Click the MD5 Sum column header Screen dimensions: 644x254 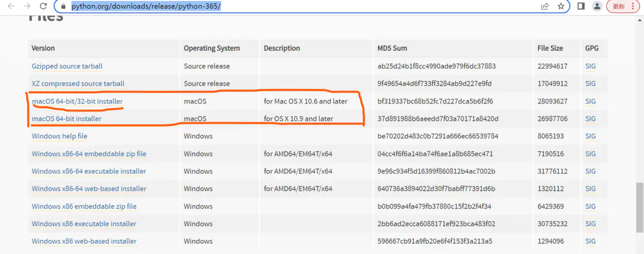392,48
